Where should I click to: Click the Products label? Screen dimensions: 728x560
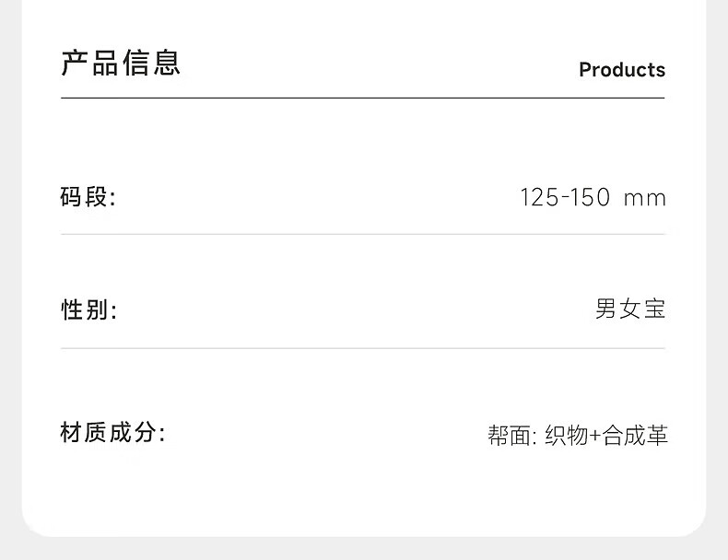pos(621,70)
